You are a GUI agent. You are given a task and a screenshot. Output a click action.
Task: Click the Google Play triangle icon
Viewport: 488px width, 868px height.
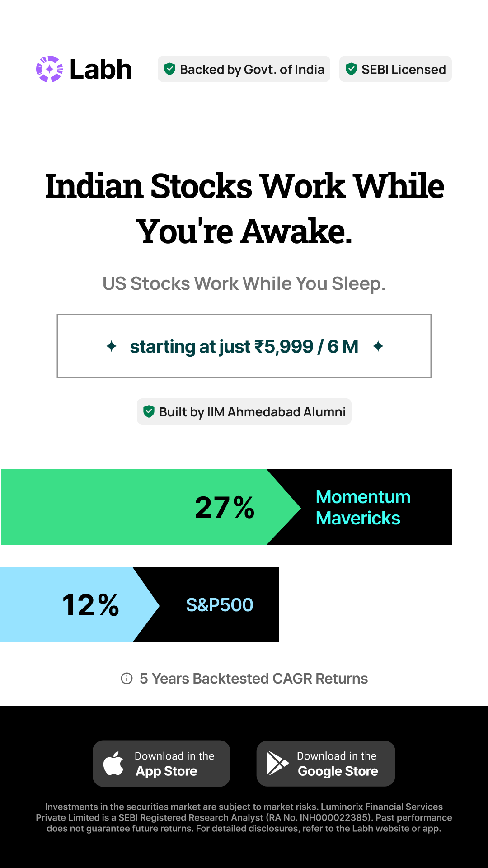[277, 764]
